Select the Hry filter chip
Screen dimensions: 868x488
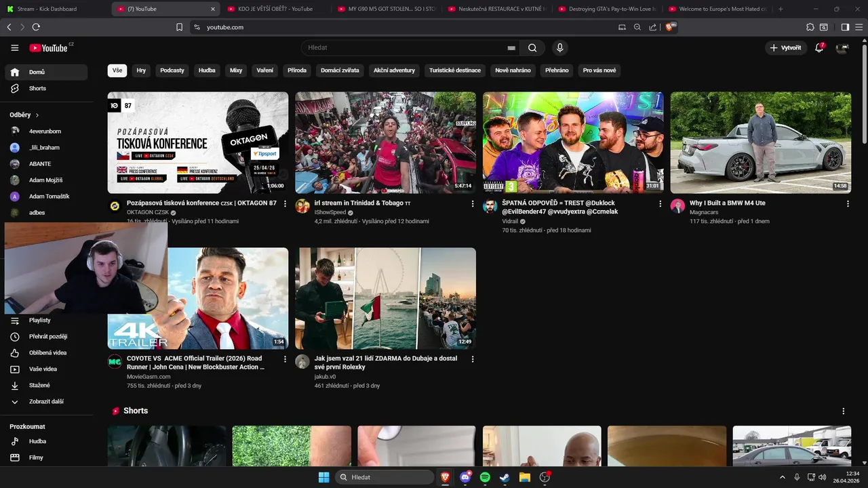pyautogui.click(x=141, y=70)
